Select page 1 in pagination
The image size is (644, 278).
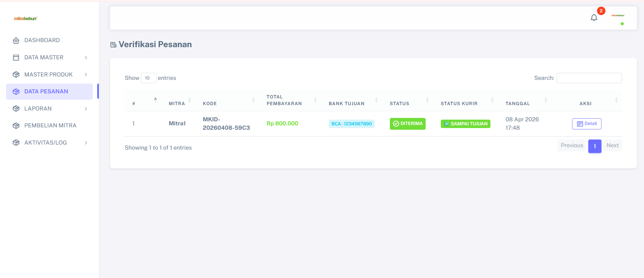click(595, 146)
